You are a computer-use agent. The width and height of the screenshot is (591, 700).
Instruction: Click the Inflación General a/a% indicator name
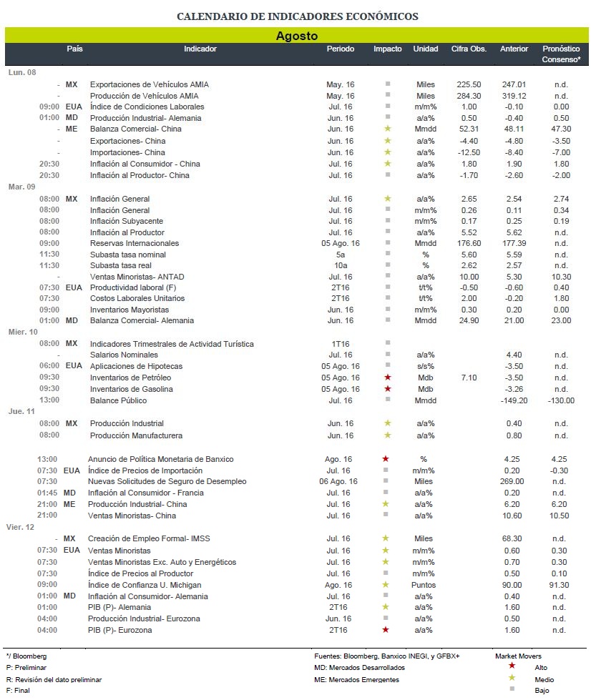click(119, 199)
